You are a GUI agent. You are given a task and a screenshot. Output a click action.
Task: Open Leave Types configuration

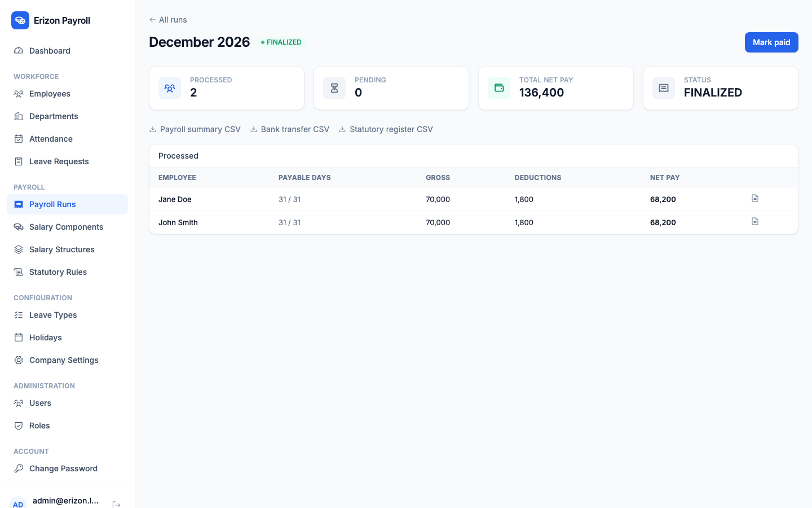[x=68, y=315]
